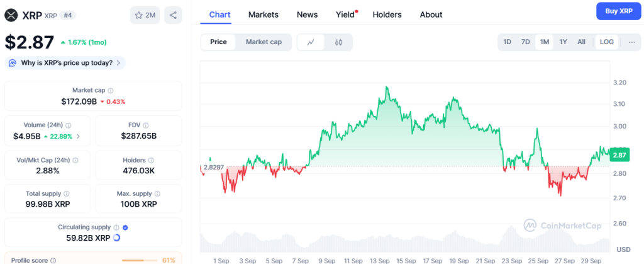The height and width of the screenshot is (264, 644).
Task: Select the 7D time range
Action: click(x=525, y=42)
